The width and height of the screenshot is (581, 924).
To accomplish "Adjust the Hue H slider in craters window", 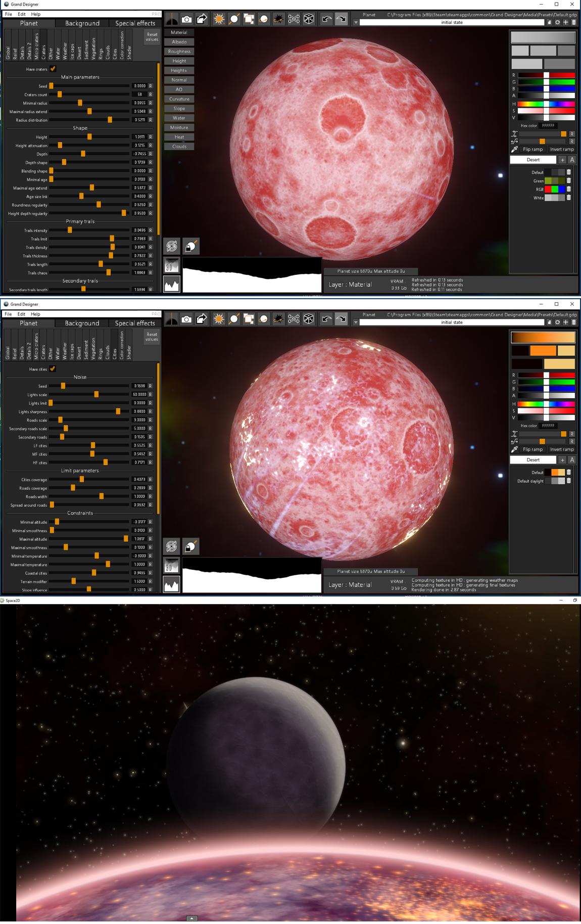I will 546,104.
